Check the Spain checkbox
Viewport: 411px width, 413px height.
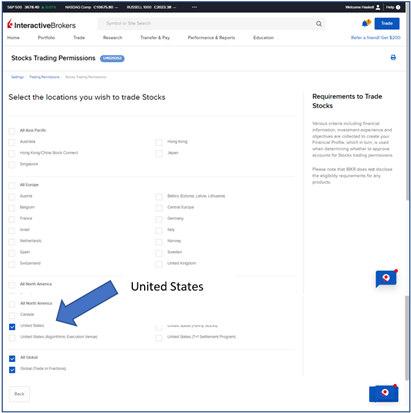point(12,253)
